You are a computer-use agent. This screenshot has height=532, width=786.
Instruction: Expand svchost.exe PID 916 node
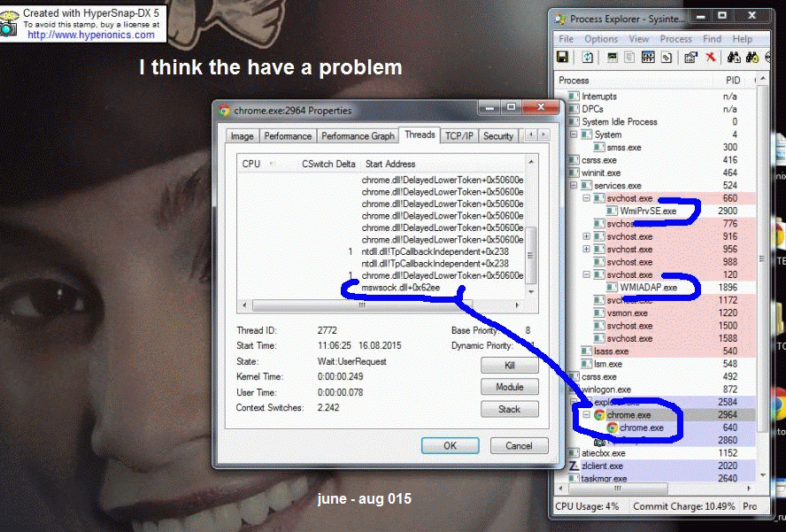point(587,236)
